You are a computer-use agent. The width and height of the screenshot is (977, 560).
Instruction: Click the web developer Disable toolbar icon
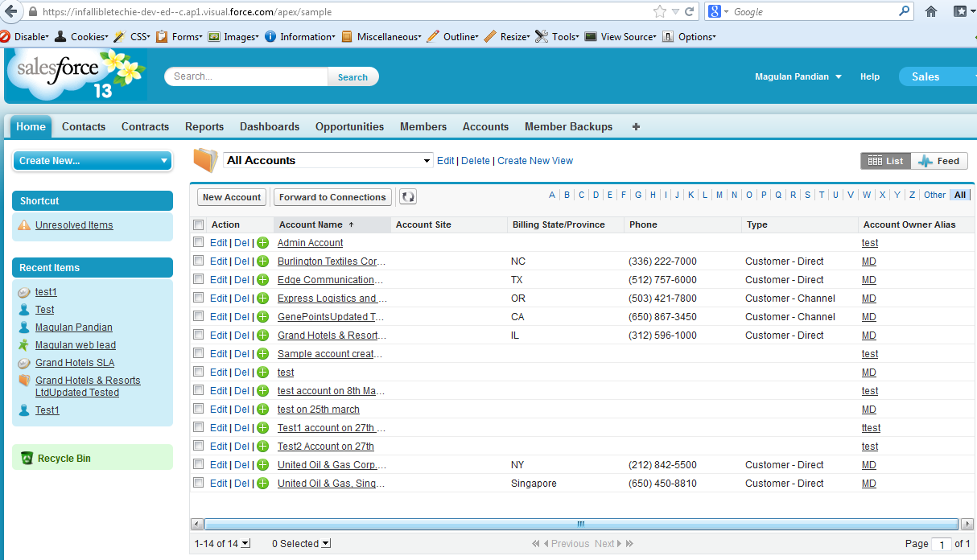(x=5, y=37)
